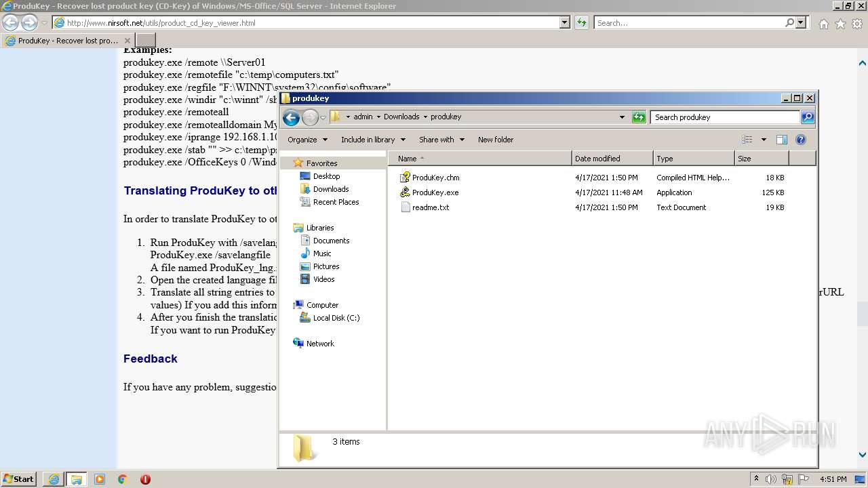Click the Search produkey input field
Screen dimensions: 868x488
pyautogui.click(x=725, y=117)
